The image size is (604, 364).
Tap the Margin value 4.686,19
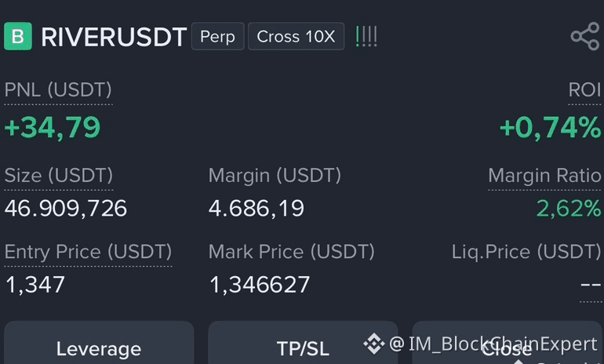pyautogui.click(x=257, y=209)
